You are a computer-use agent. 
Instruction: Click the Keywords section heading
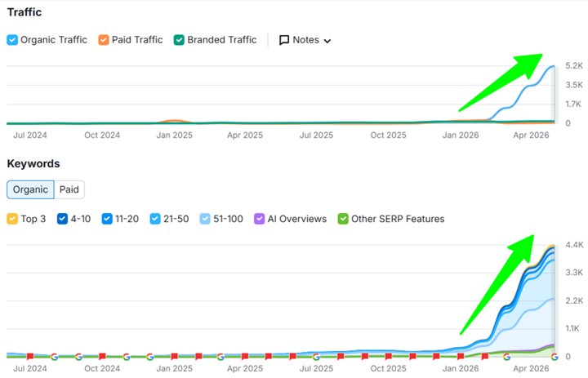coord(33,164)
